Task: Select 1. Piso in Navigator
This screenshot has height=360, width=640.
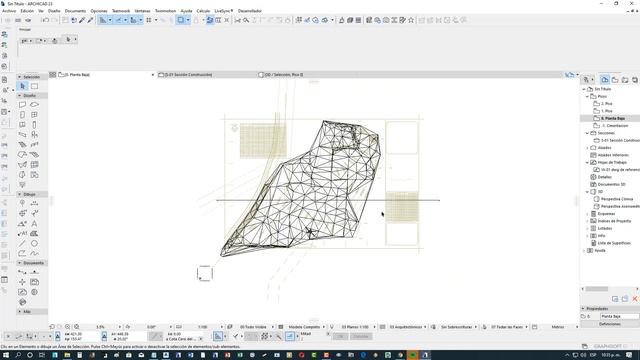Action: [x=607, y=111]
